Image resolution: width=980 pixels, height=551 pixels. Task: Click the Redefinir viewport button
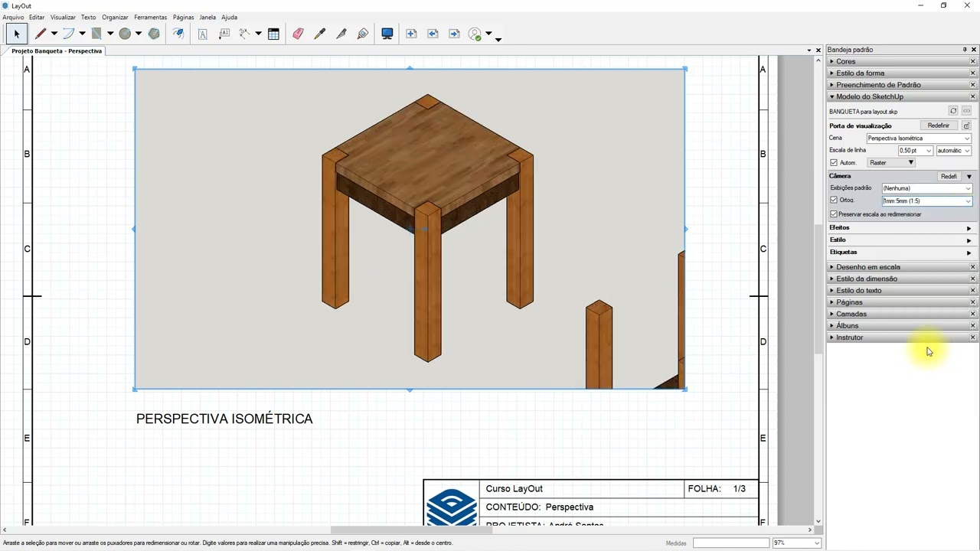click(939, 126)
